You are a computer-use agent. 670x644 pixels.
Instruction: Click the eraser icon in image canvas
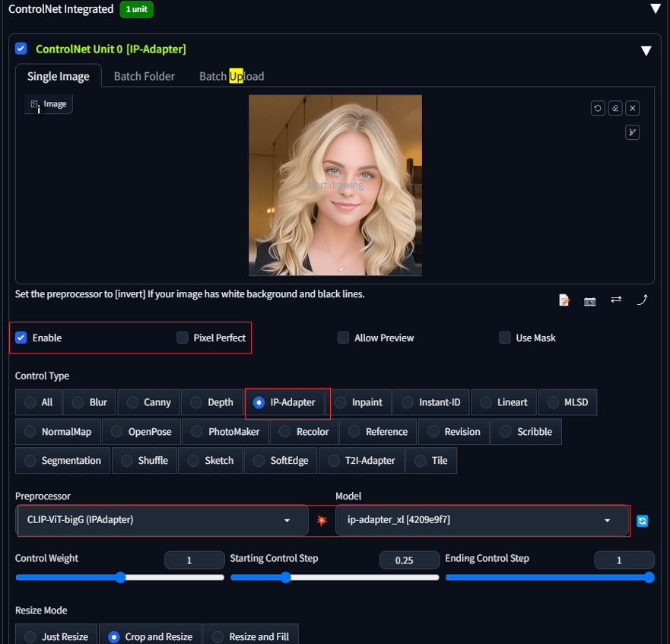[615, 109]
